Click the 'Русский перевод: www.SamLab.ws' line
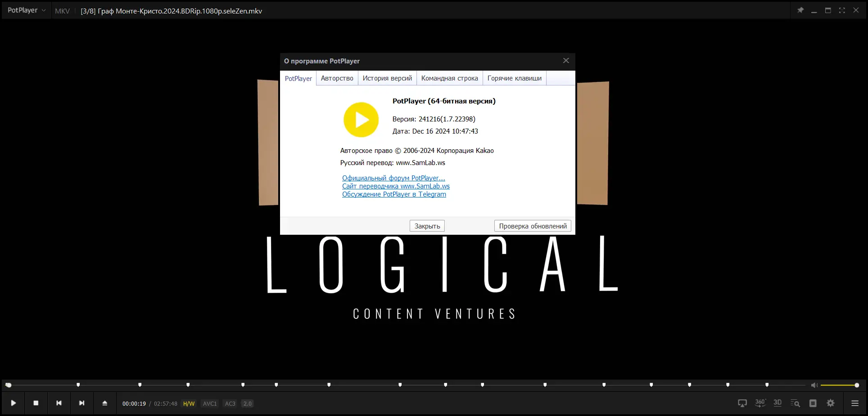 click(393, 163)
